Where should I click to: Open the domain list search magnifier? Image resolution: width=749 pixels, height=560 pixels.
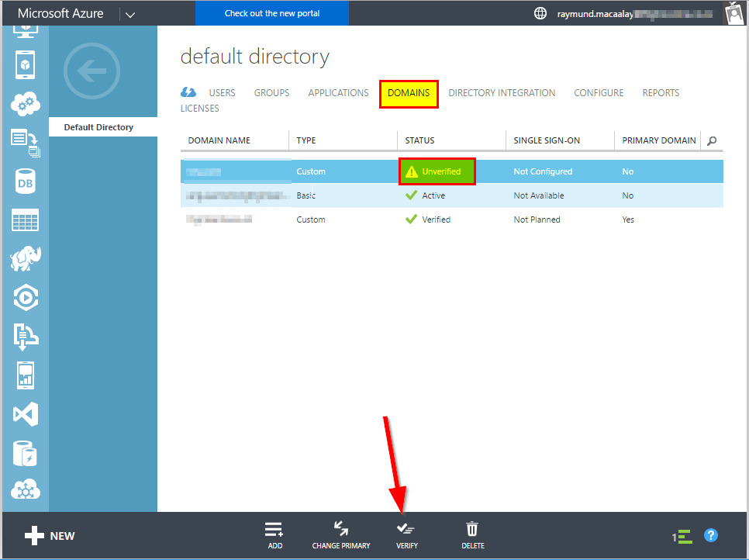tap(711, 140)
